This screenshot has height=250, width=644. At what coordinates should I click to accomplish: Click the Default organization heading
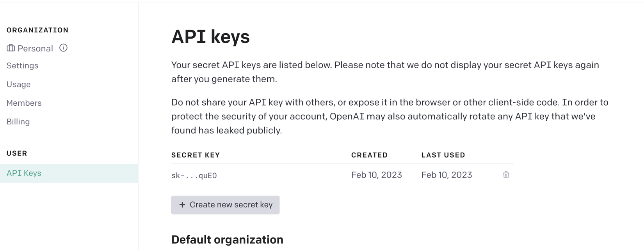227,239
